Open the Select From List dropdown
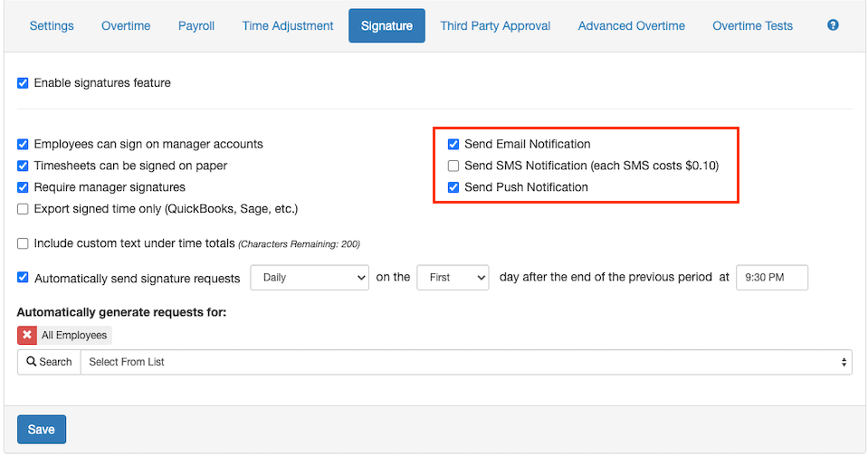 tap(466, 362)
